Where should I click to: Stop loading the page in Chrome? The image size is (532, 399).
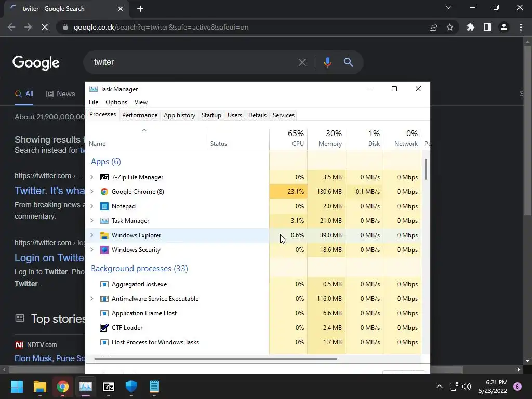pos(45,27)
